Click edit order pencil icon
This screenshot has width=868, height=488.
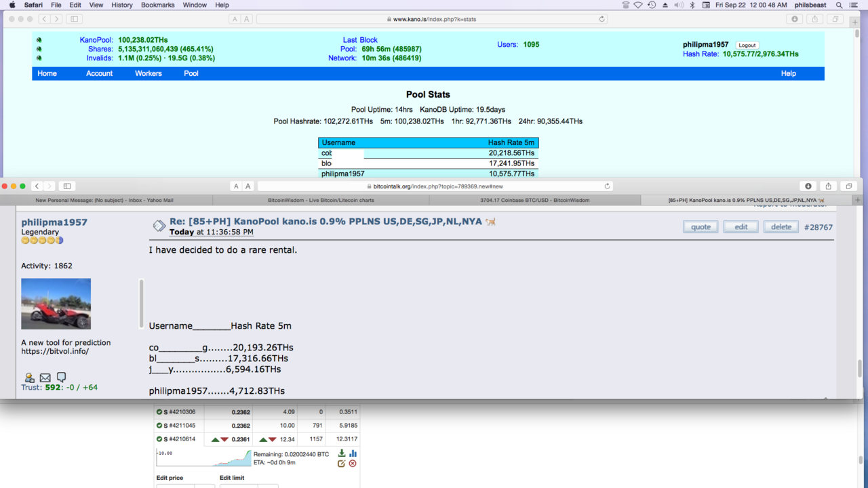(x=342, y=464)
